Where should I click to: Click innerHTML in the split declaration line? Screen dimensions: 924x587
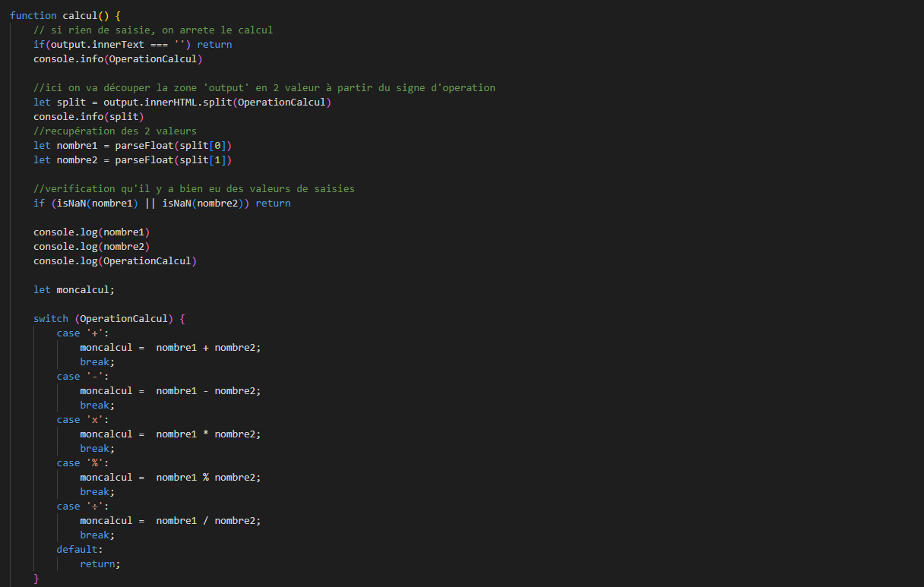(172, 102)
